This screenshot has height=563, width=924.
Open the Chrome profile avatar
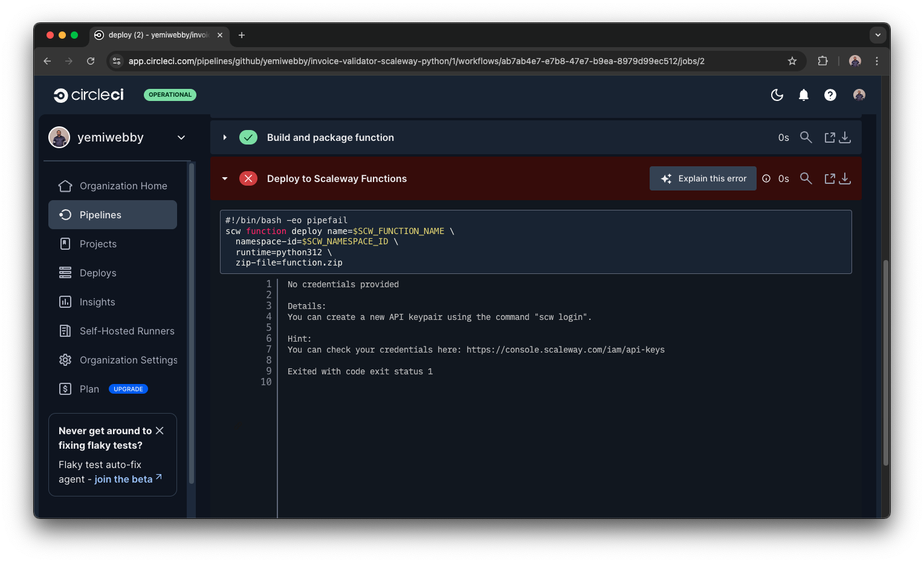tap(855, 61)
